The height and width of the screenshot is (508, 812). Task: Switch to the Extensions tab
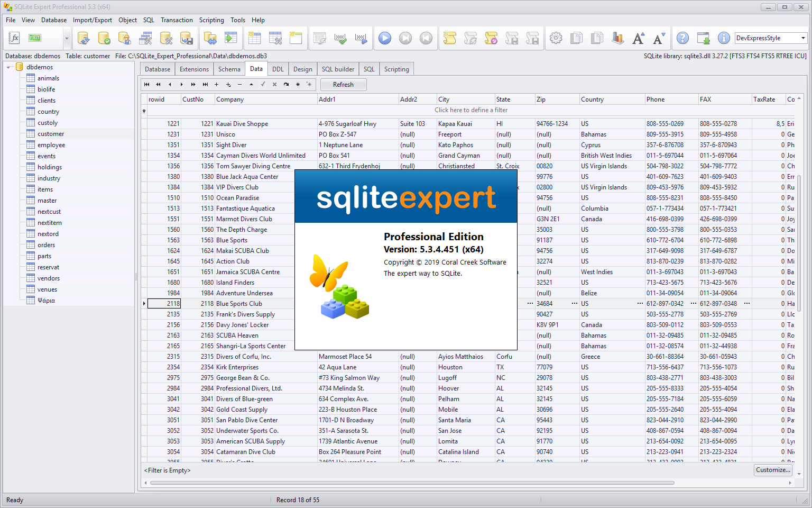click(194, 69)
